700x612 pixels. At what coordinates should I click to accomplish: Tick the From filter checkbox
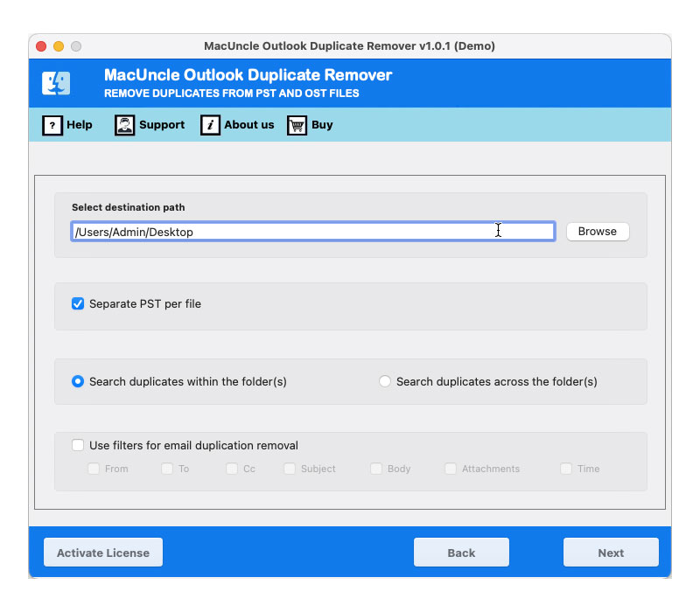[x=94, y=469]
